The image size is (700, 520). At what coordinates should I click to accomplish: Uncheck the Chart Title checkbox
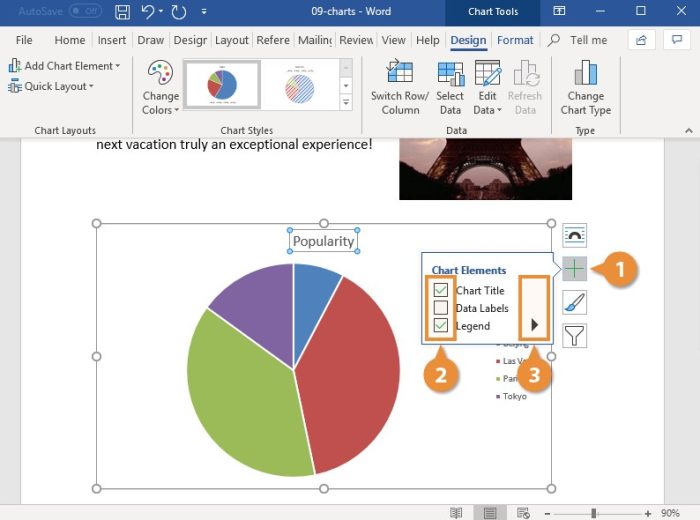point(441,290)
